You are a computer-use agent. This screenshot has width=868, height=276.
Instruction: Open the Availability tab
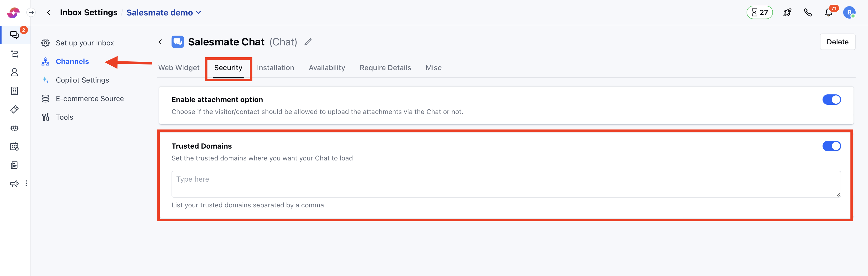point(327,67)
